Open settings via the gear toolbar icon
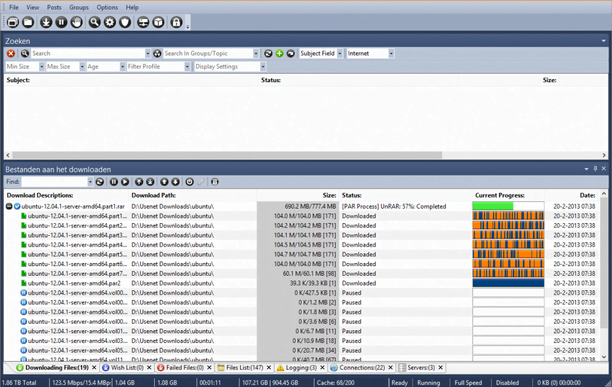 [x=110, y=22]
